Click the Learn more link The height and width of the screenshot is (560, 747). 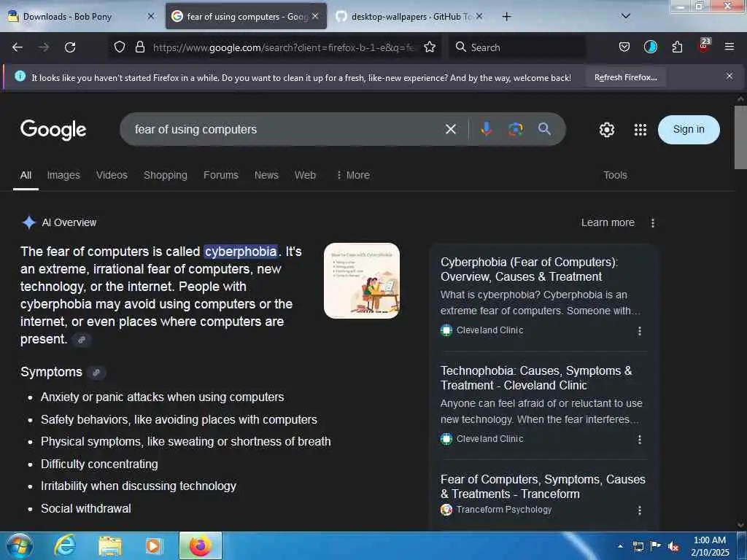(x=608, y=222)
